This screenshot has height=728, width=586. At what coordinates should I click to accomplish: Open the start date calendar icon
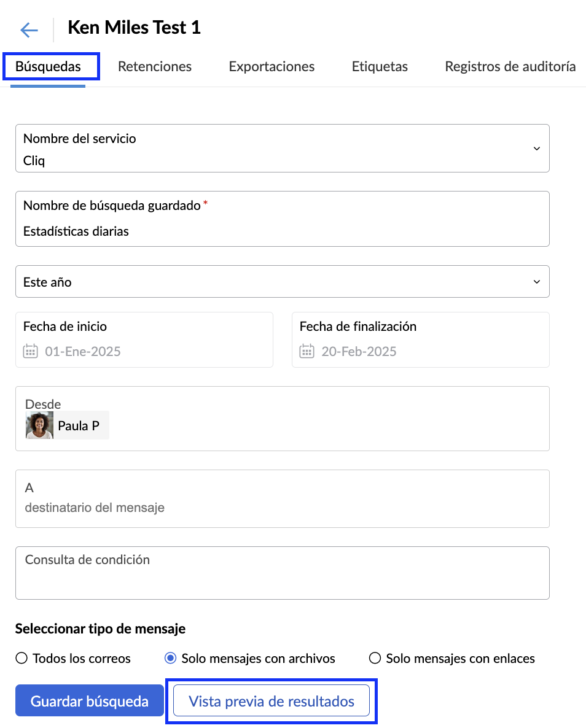click(31, 351)
